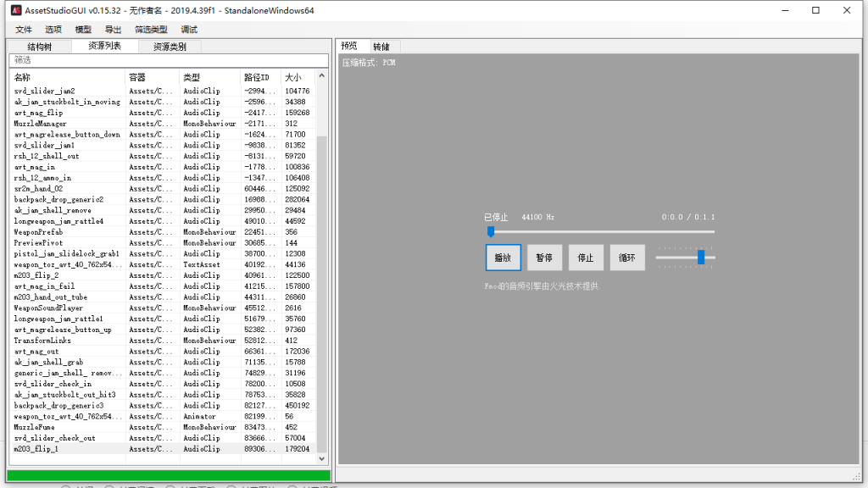The width and height of the screenshot is (868, 488).
Task: Select the MuzzleManager asset
Action: pyautogui.click(x=163, y=124)
